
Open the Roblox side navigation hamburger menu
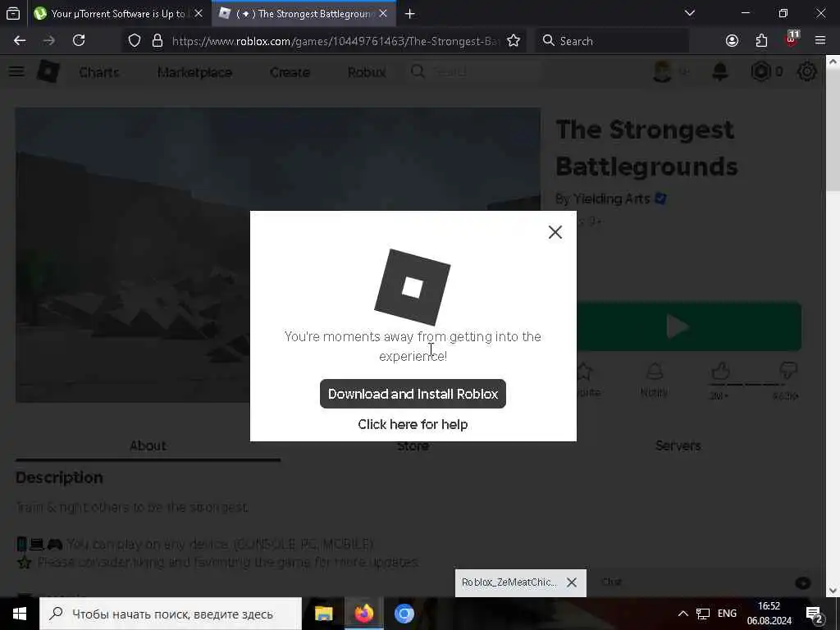16,71
